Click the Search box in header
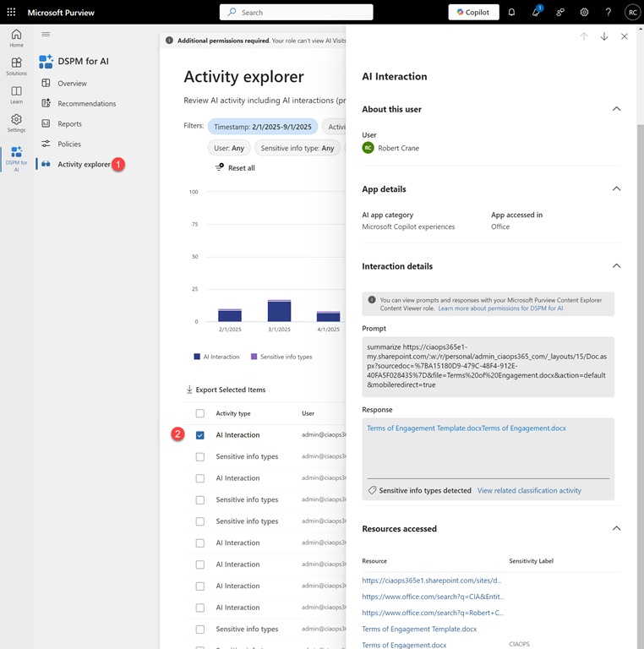644x649 pixels. 296,13
